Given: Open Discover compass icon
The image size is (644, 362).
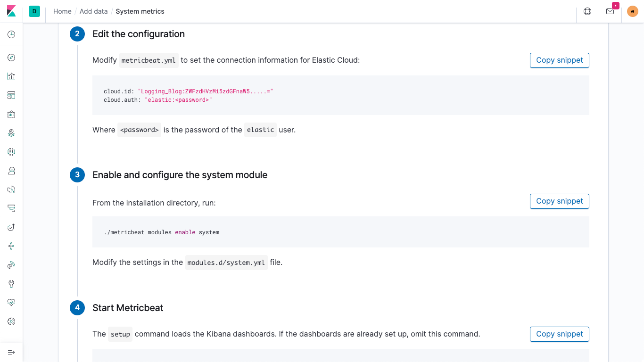Looking at the screenshot, I should [11, 58].
